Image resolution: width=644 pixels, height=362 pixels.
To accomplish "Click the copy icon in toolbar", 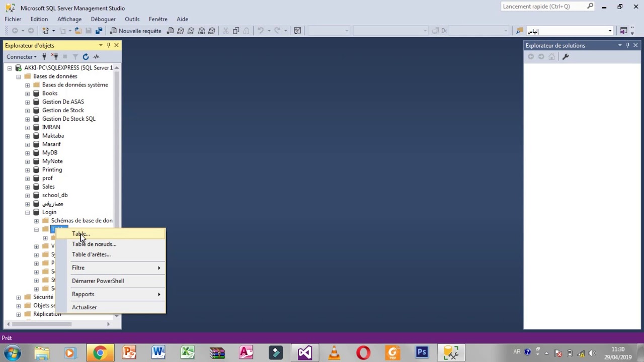I will [236, 31].
